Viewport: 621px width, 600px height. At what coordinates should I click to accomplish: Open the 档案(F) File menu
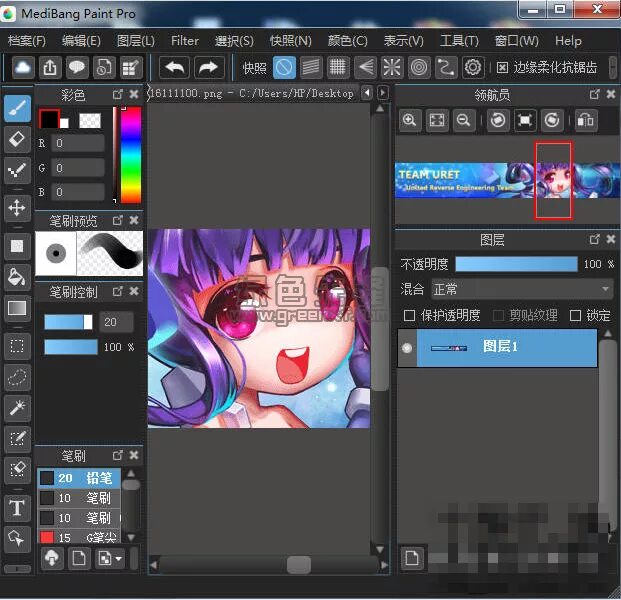(27, 41)
